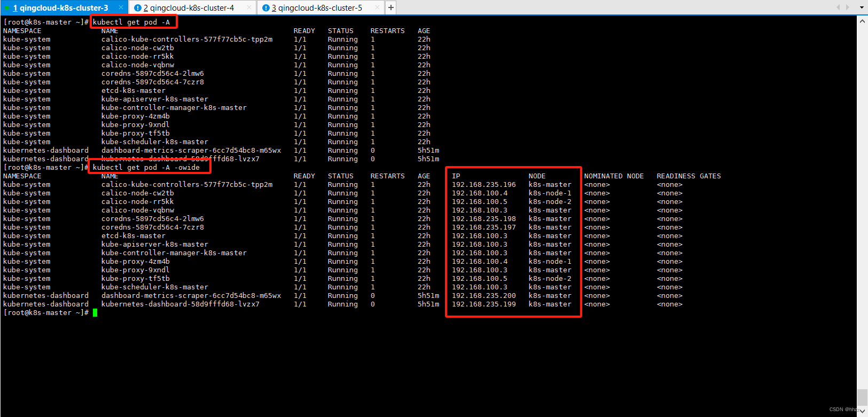Click the NODE column header
The image size is (868, 417).
click(537, 176)
